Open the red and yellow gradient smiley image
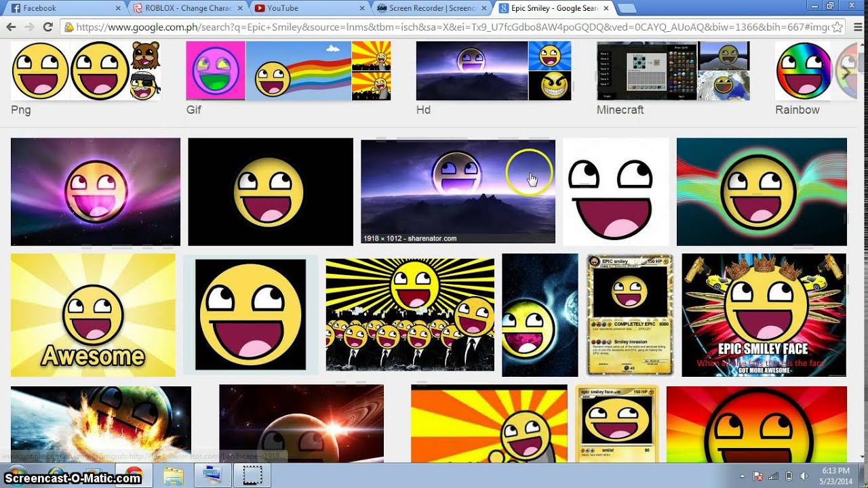Screen dimensions: 868x488 tap(757, 424)
